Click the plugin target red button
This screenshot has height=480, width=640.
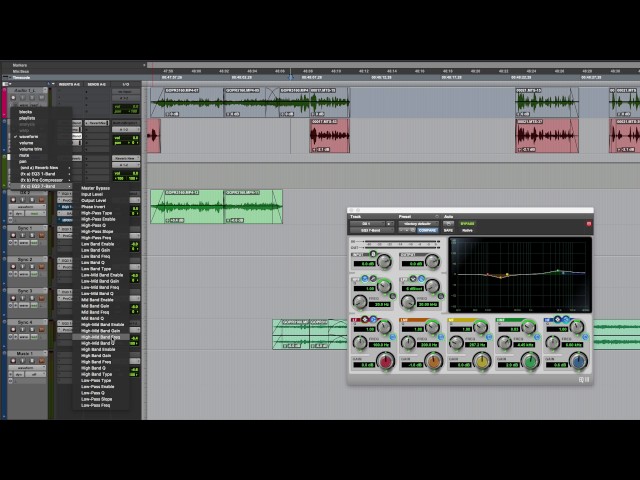589,224
